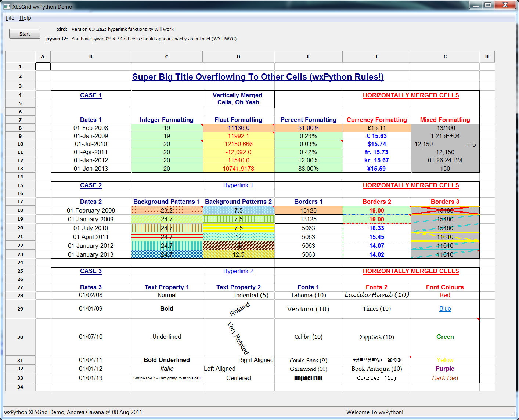Open the Hyperlink 2 link

(238, 271)
